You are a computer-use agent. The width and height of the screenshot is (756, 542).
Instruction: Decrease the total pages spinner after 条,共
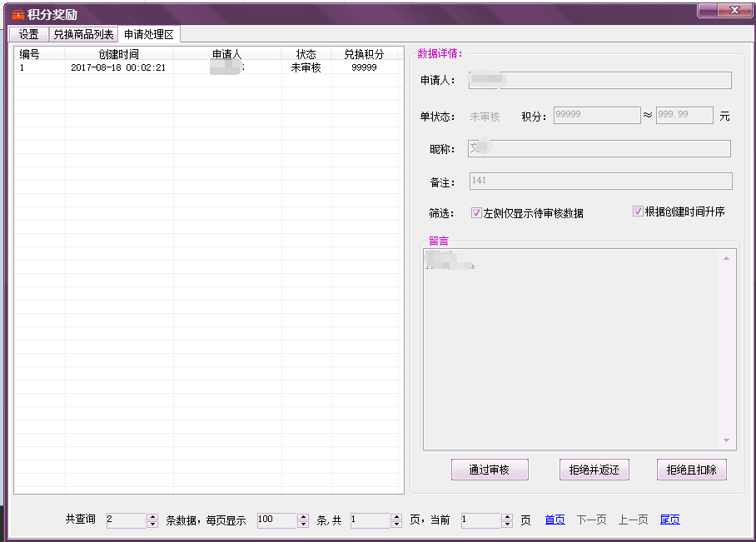click(396, 525)
